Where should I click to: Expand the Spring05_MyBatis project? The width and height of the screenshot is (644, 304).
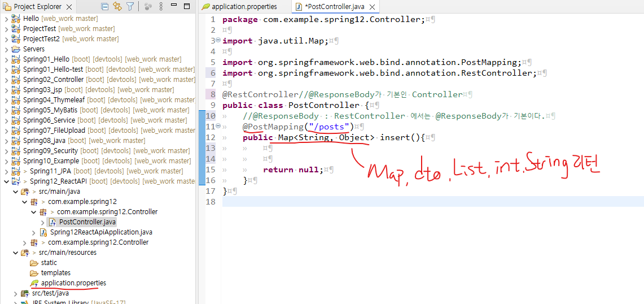click(6, 110)
